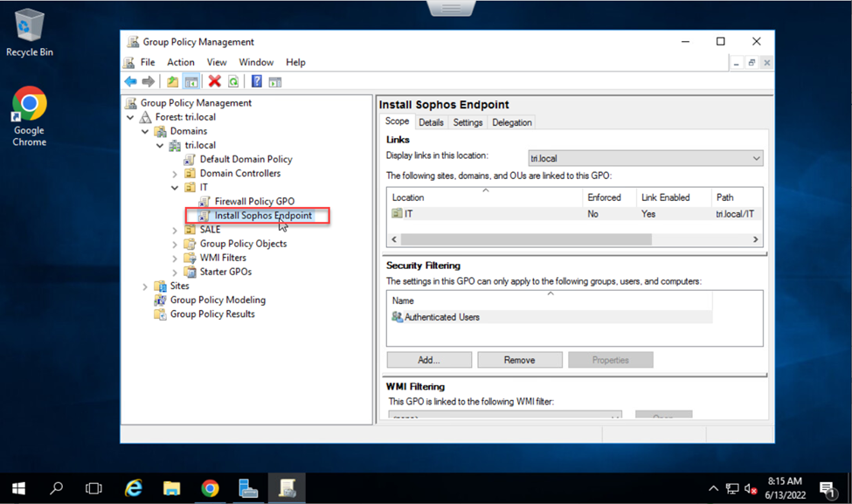Image resolution: width=852 pixels, height=504 pixels.
Task: Open Google Chrome desktop shortcut
Action: [30, 117]
